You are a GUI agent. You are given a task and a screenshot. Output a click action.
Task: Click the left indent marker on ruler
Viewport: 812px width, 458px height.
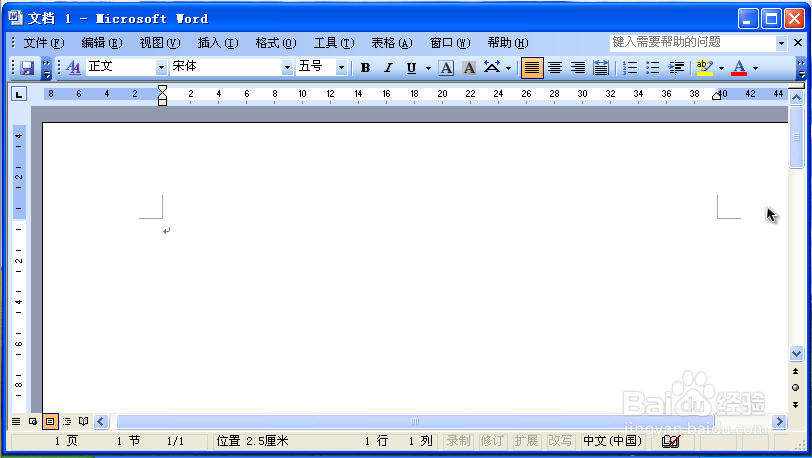point(163,101)
